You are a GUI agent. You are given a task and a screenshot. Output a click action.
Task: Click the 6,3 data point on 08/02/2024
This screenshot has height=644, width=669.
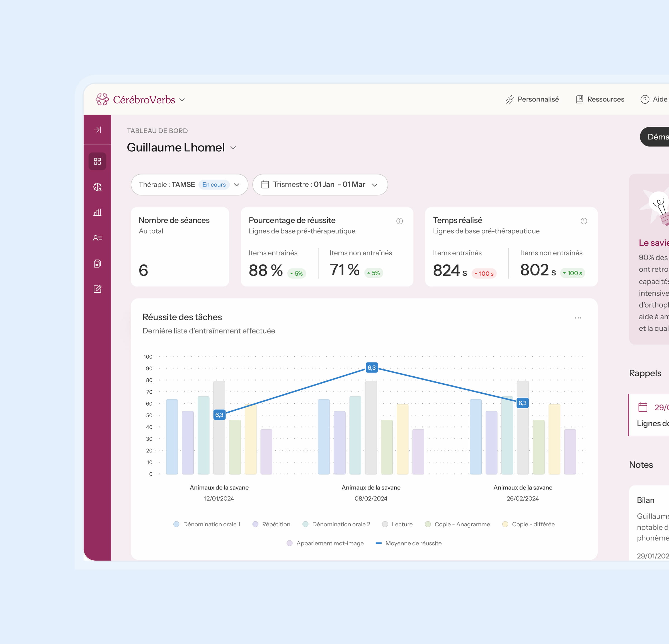(371, 367)
